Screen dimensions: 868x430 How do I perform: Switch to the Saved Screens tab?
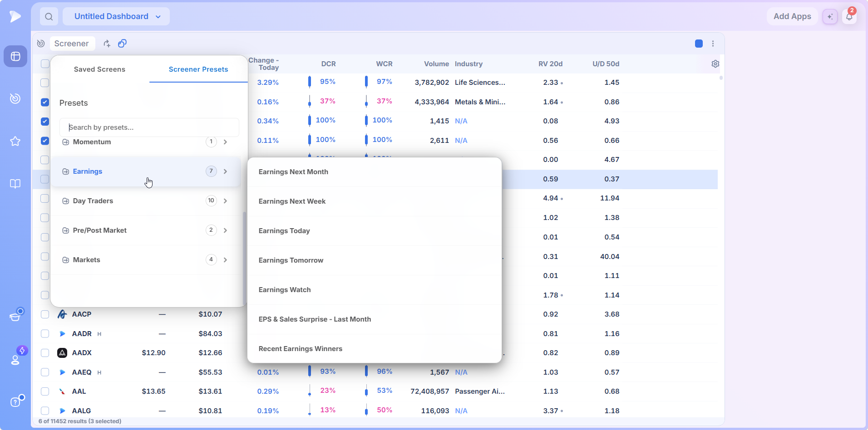99,69
